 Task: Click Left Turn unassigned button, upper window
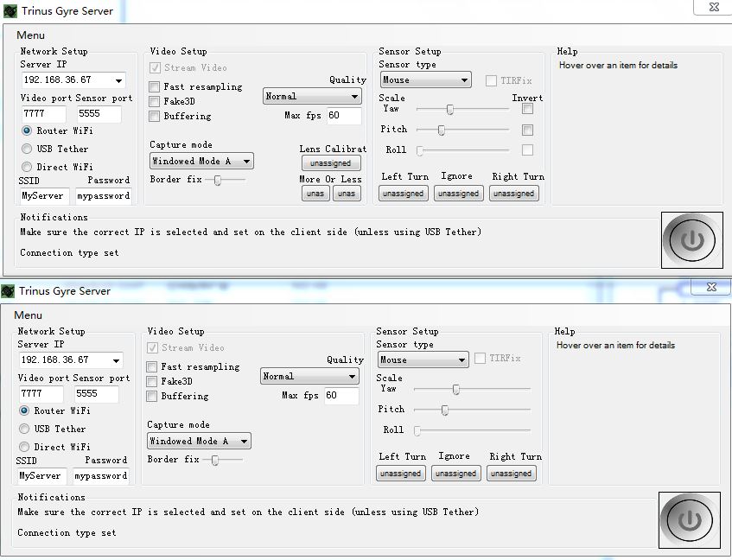pos(404,194)
